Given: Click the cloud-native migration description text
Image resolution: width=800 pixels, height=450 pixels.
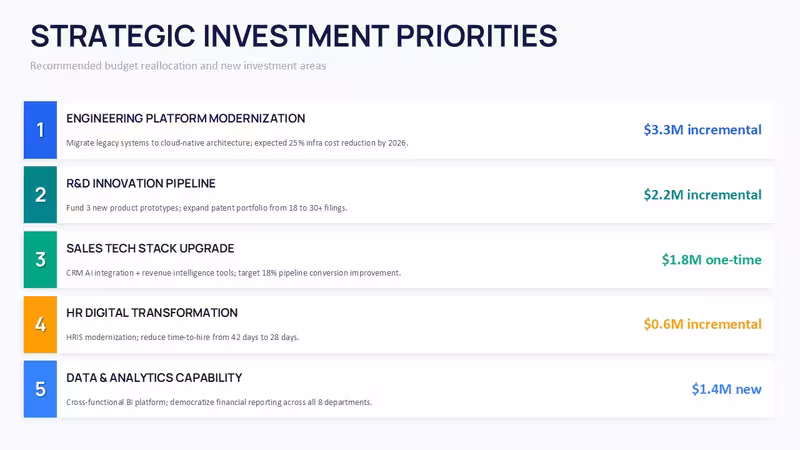Looking at the screenshot, I should tap(237, 143).
